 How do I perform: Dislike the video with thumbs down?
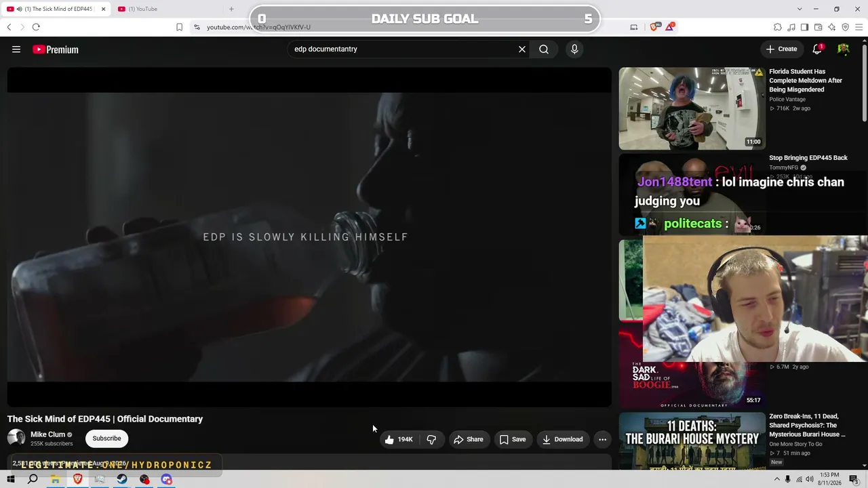click(431, 439)
